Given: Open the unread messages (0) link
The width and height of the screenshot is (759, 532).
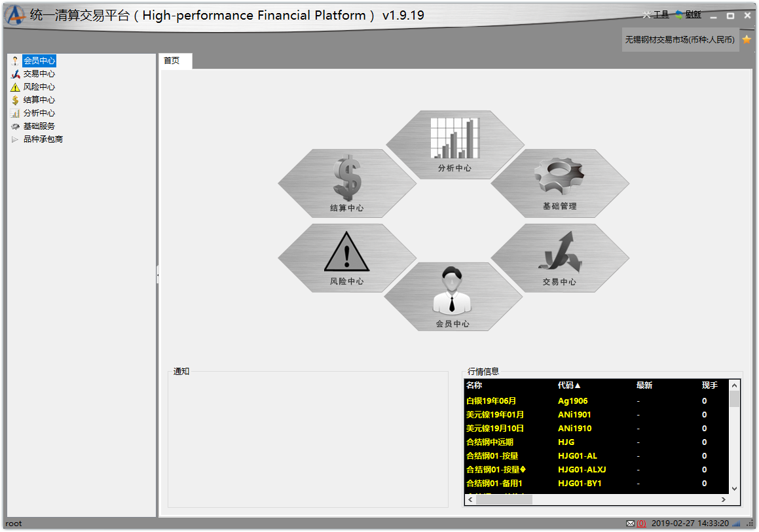Looking at the screenshot, I should coord(641,523).
